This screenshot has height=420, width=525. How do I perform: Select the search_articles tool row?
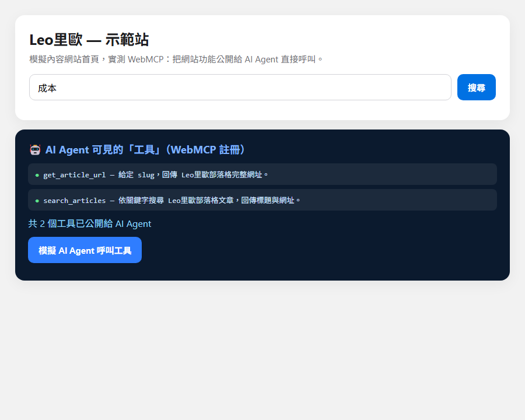tap(262, 200)
